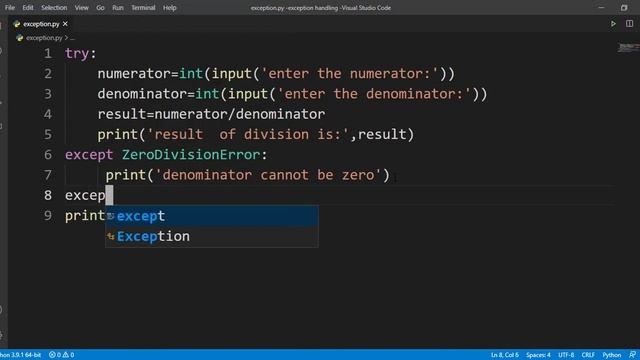The image size is (640, 360).
Task: Open errors and warnings problems indicator
Action: click(x=61, y=355)
